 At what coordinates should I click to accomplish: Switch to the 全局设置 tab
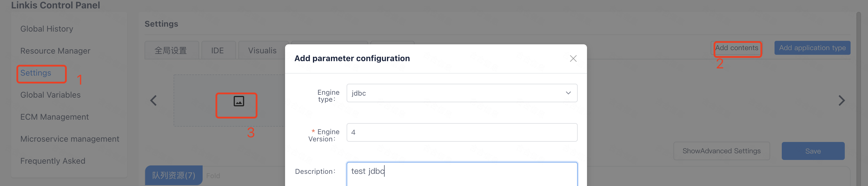point(170,50)
